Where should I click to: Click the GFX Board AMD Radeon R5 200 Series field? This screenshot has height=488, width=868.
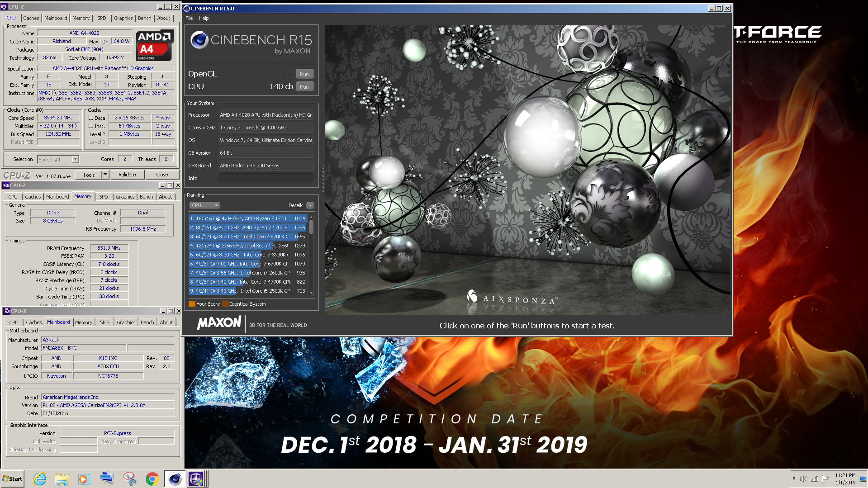pos(266,166)
